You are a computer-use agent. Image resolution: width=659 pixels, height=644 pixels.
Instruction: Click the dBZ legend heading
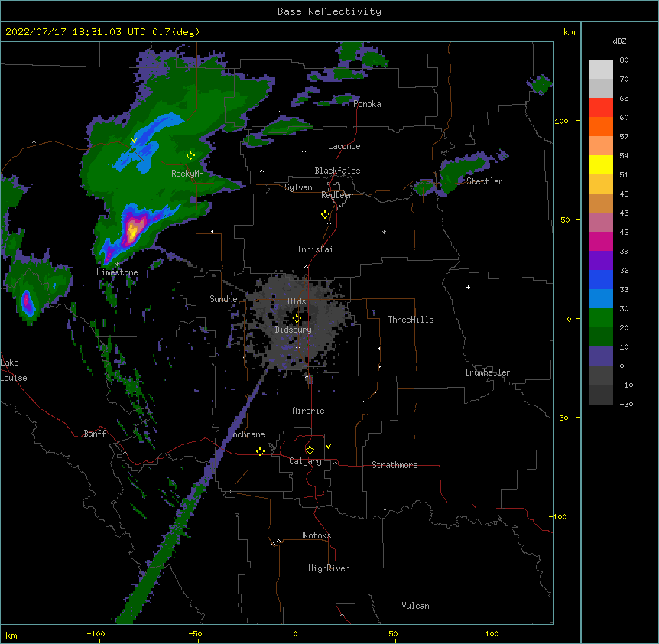pyautogui.click(x=619, y=41)
